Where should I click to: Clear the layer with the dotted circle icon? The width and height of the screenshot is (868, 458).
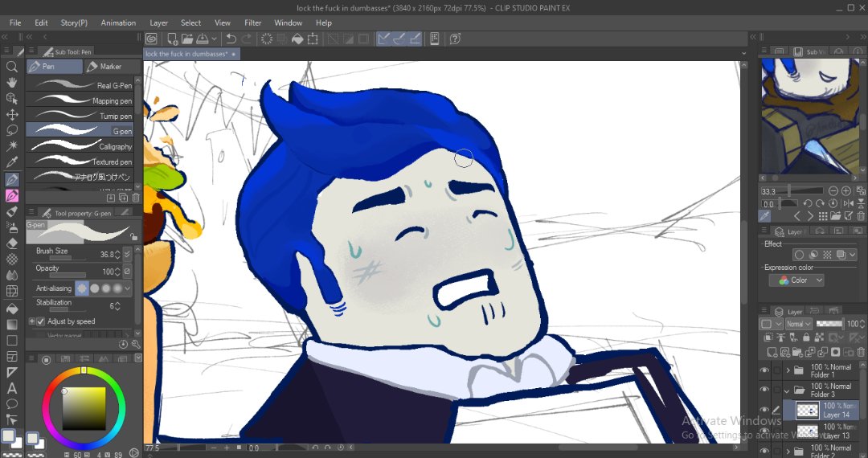(x=266, y=39)
